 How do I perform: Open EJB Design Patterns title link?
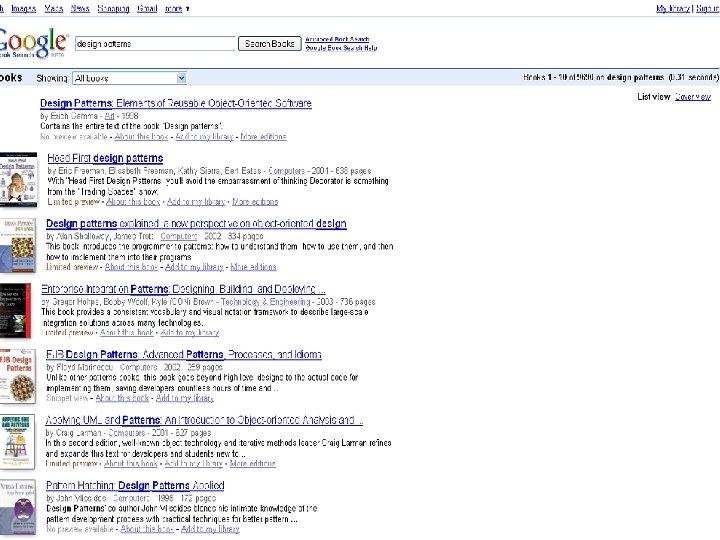tap(184, 354)
